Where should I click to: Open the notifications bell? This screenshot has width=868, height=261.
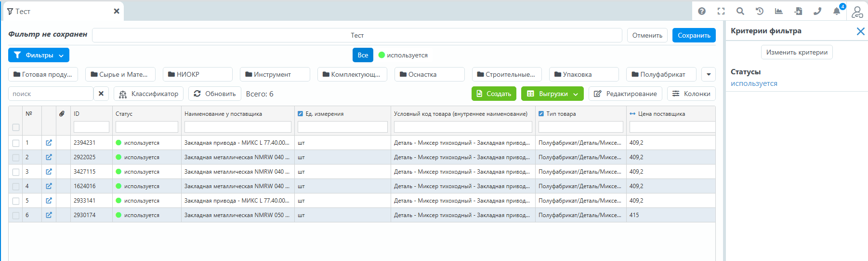coord(837,11)
